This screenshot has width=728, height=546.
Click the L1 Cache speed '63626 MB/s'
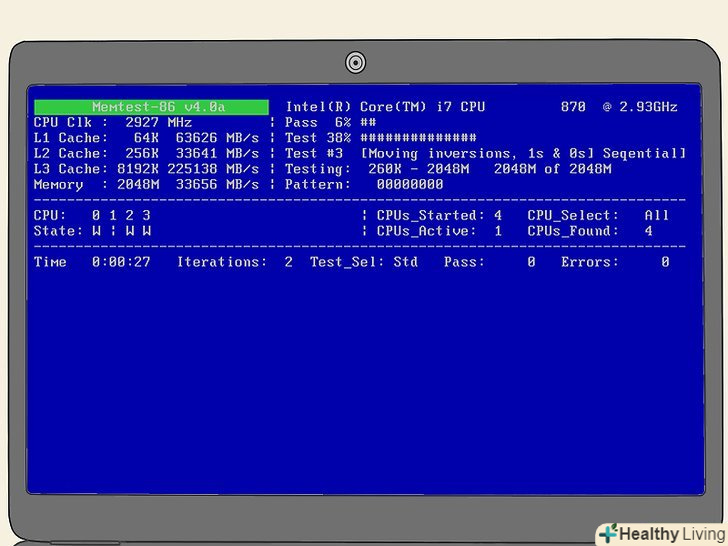pyautogui.click(x=217, y=138)
